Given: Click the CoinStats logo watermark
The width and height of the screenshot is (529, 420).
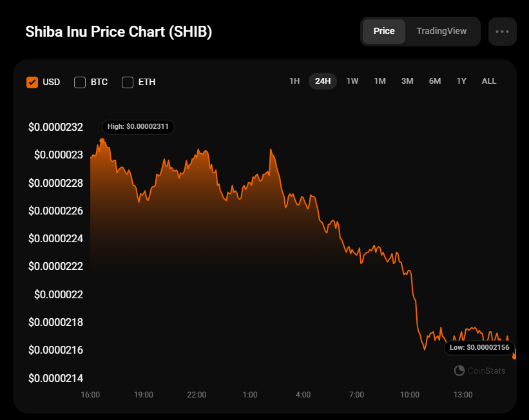Looking at the screenshot, I should (479, 370).
